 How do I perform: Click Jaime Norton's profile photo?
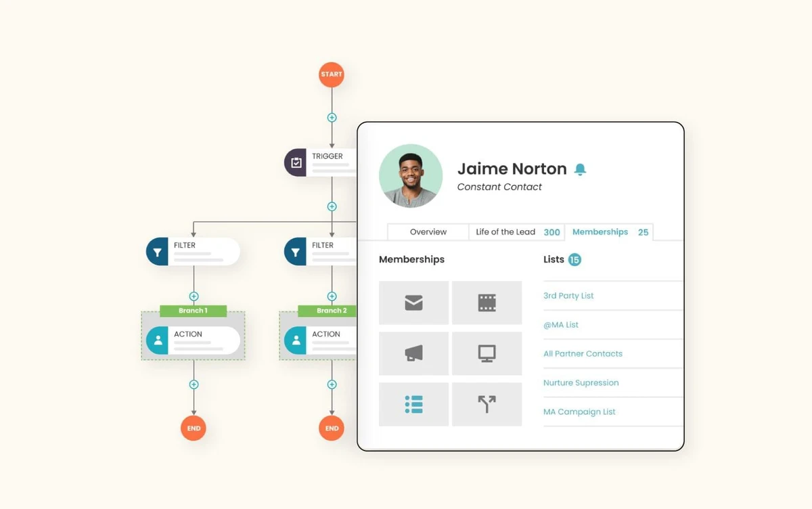pyautogui.click(x=411, y=175)
